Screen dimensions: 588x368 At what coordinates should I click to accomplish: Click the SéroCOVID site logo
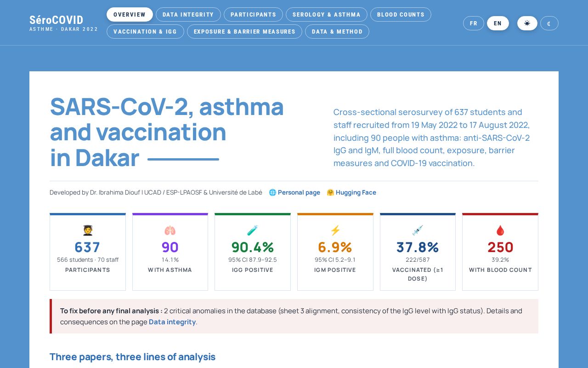pos(64,23)
